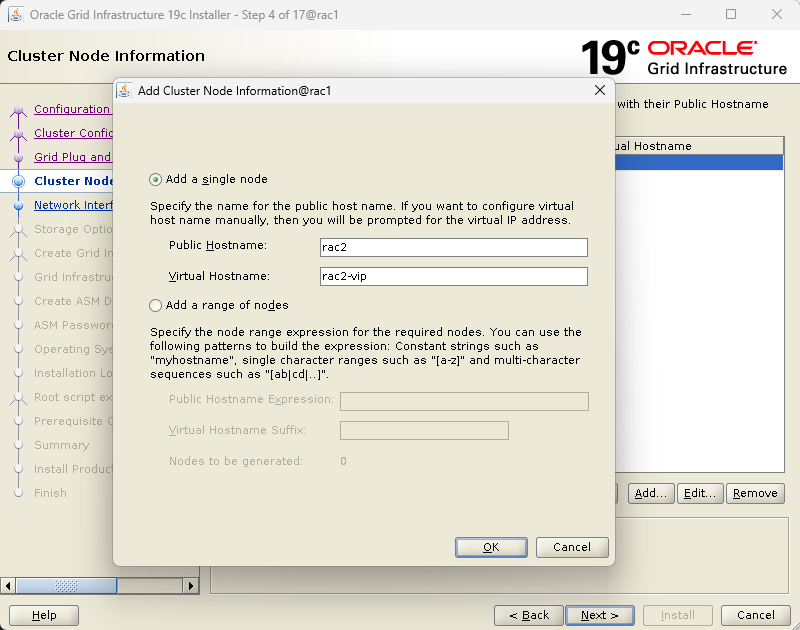
Task: Minimize the Oracle Grid Infrastructure installer window
Action: 686,14
